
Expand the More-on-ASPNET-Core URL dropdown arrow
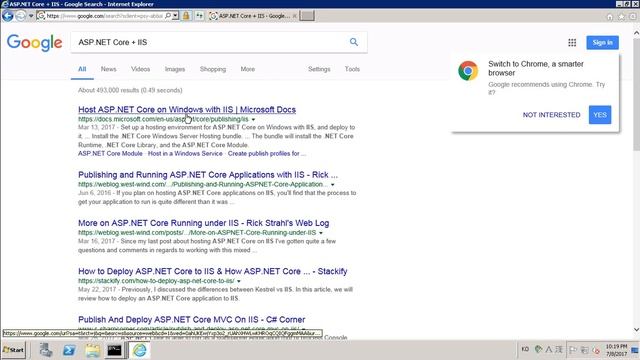(321, 233)
